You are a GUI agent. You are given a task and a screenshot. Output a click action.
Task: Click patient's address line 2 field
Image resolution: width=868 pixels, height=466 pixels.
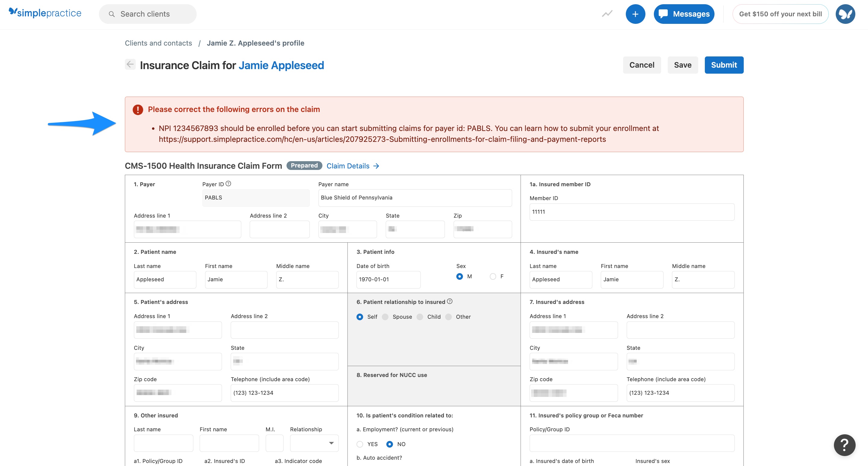284,330
